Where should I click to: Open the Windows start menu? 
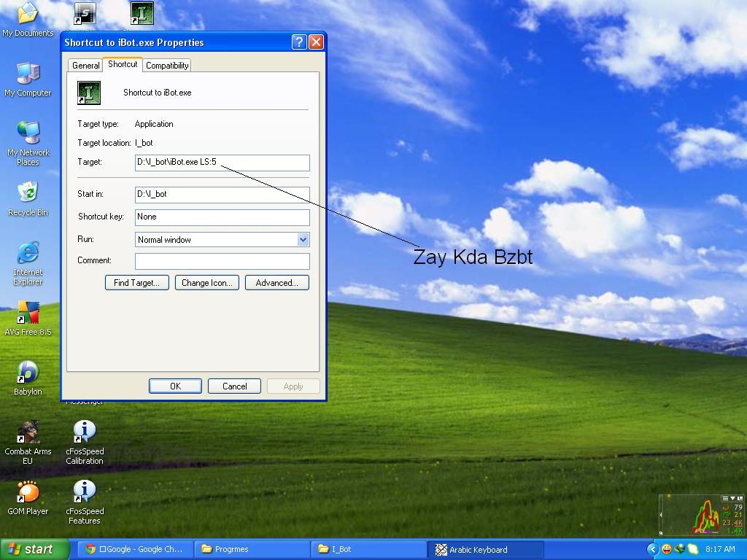point(35,550)
